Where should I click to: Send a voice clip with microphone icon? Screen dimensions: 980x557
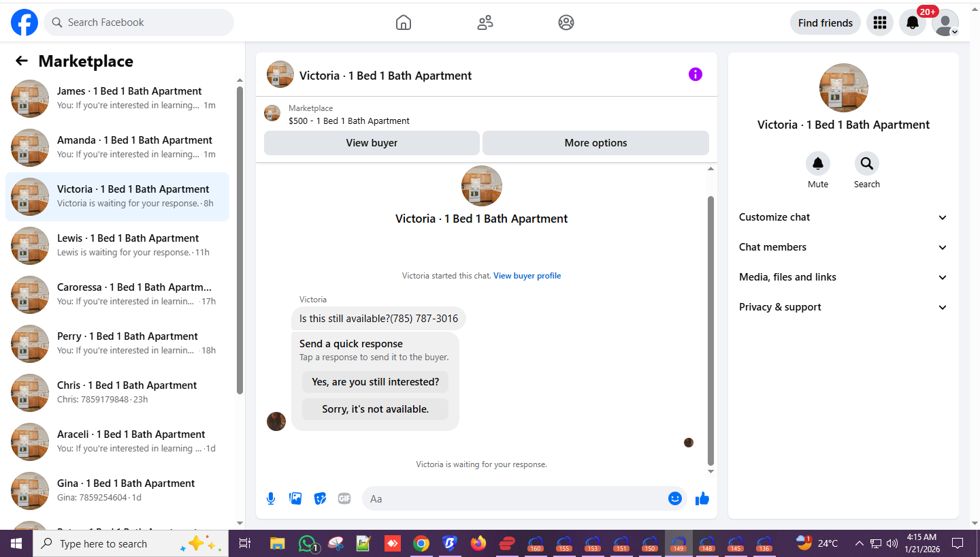271,498
